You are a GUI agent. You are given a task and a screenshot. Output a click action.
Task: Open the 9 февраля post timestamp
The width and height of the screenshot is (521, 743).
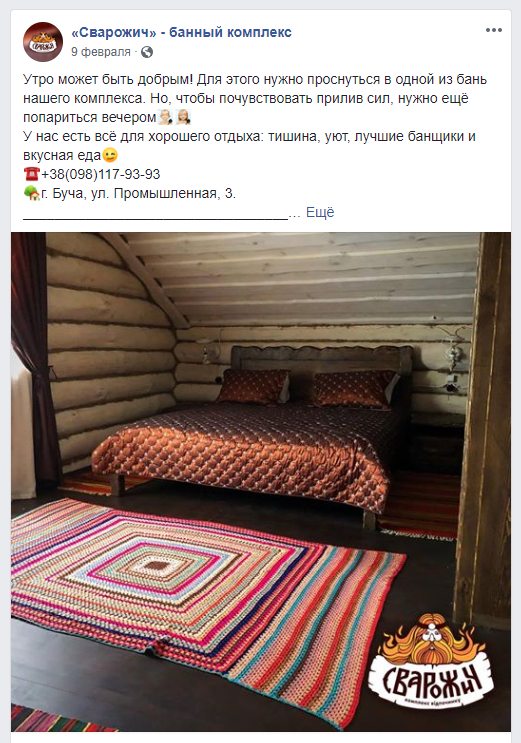[x=101, y=52]
